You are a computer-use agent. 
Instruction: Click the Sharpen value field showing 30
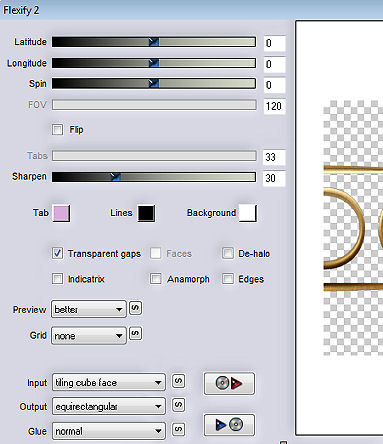click(x=275, y=178)
